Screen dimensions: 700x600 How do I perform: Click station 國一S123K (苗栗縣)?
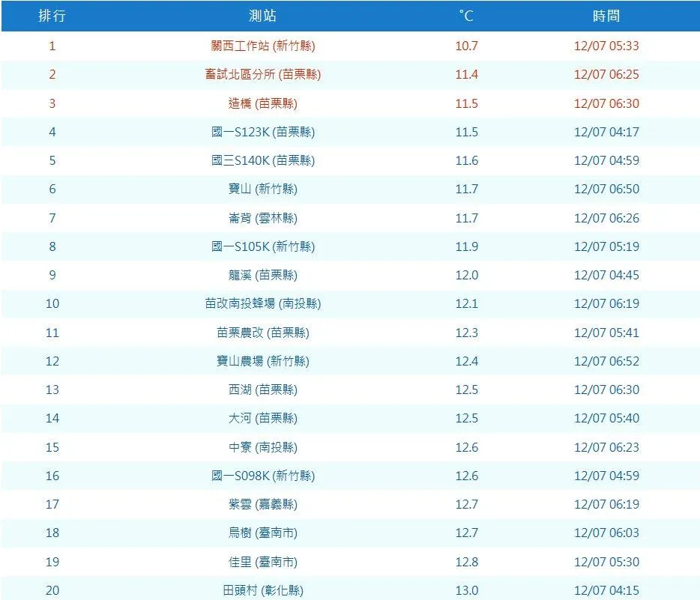coord(263,132)
